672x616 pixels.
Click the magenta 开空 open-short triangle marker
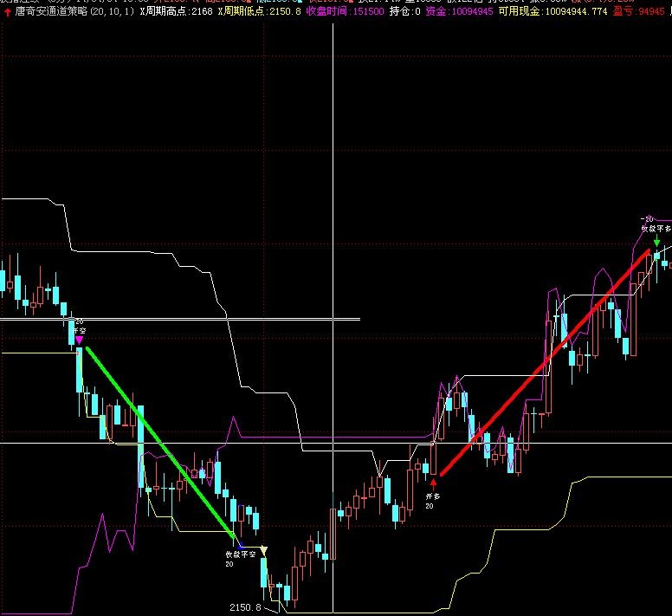80,340
